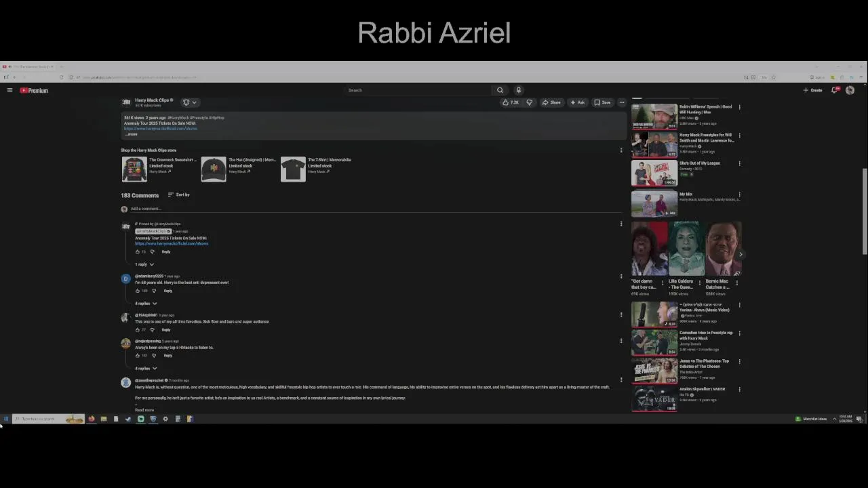Open pinned comment three-dot menu
The image size is (868, 488).
[621, 224]
